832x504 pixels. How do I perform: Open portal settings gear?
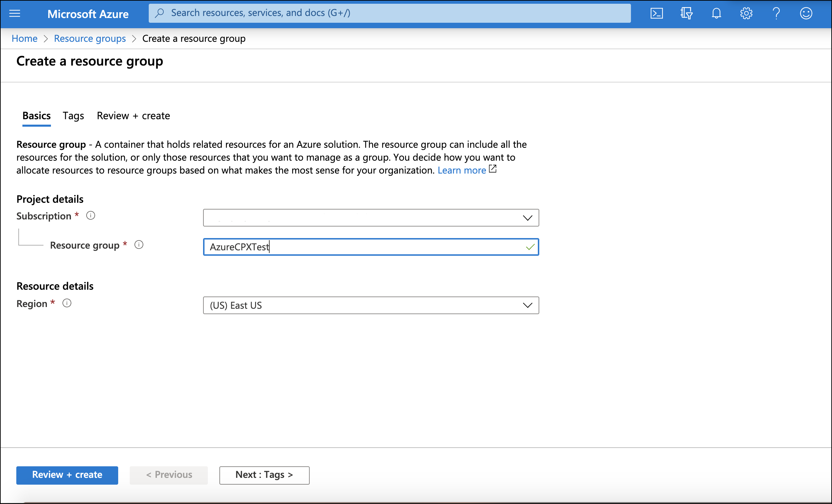pyautogui.click(x=746, y=14)
